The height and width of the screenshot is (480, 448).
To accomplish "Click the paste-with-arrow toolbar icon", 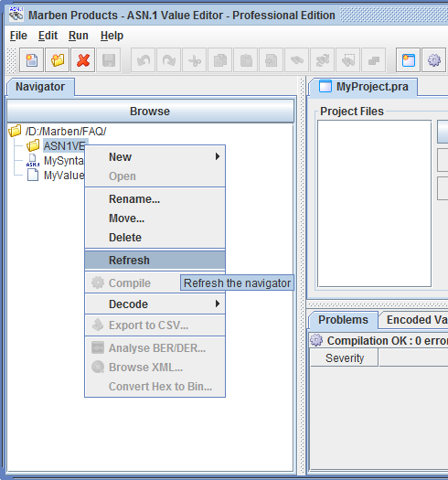I will (272, 60).
